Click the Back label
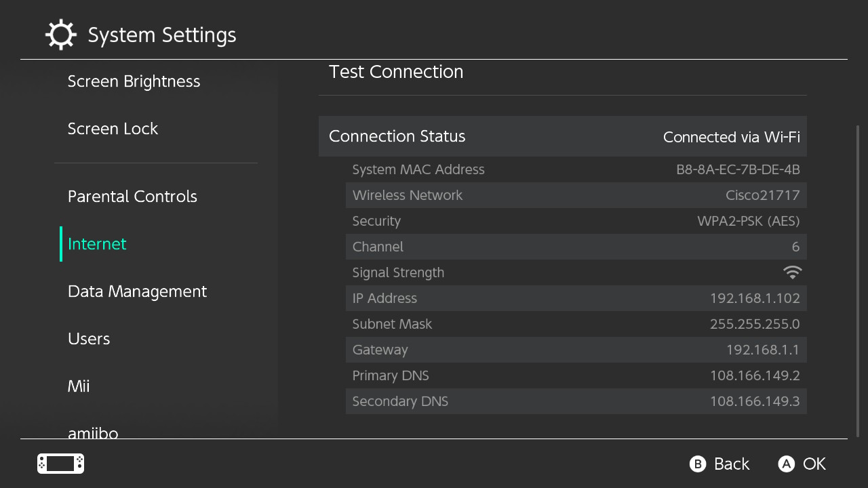Viewport: 868px width, 488px height. pyautogui.click(x=731, y=464)
